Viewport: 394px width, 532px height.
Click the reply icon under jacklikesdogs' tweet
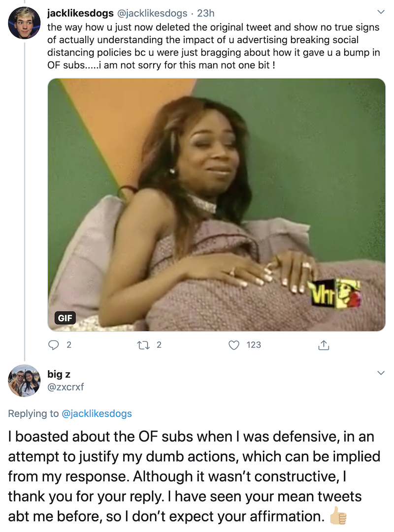(x=53, y=345)
